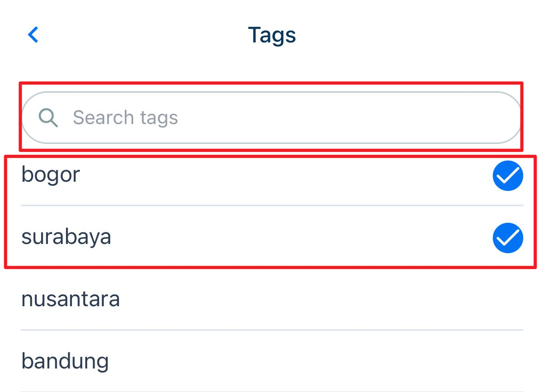Click the Tags page title
The height and width of the screenshot is (392, 544).
(272, 35)
